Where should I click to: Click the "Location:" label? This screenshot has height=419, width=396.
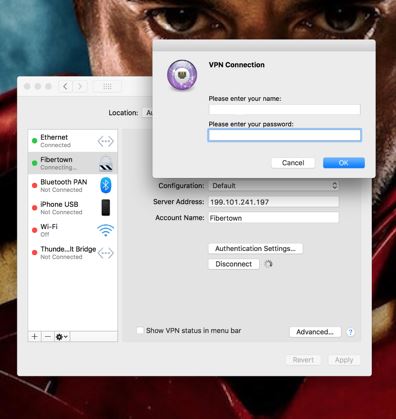tap(123, 113)
